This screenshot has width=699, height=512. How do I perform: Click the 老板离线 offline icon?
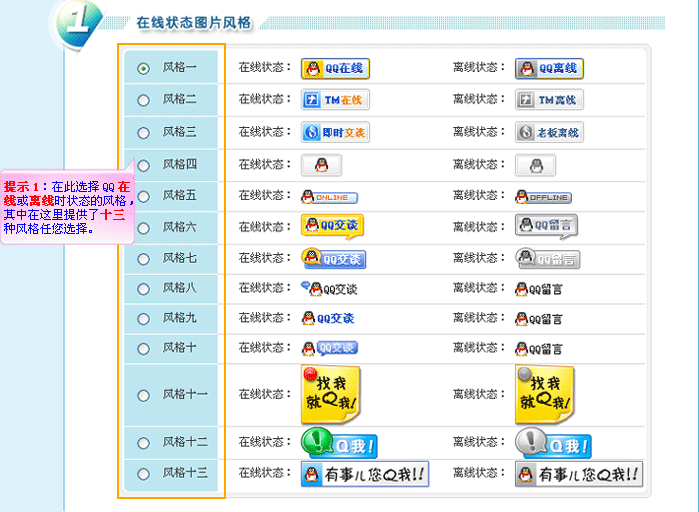click(549, 132)
